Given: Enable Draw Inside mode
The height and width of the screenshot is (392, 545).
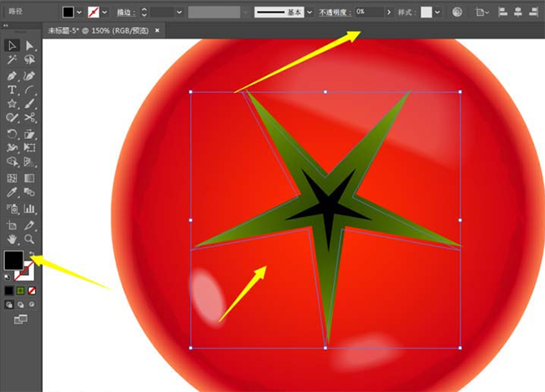Looking at the screenshot, I should coord(32,305).
